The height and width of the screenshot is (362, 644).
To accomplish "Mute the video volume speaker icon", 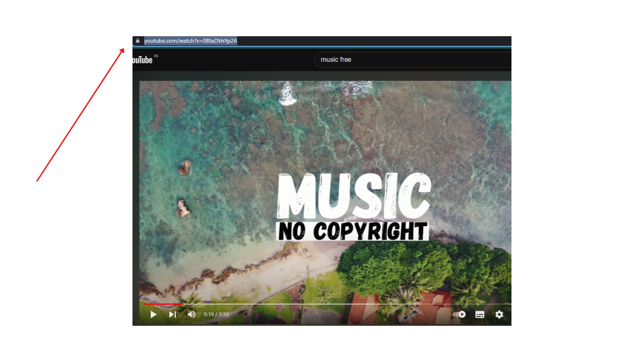I will click(x=192, y=314).
